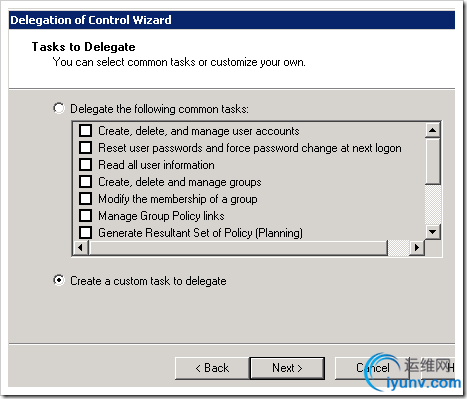
Task: Tick the 'Read all user information' checkbox
Action: tap(86, 164)
